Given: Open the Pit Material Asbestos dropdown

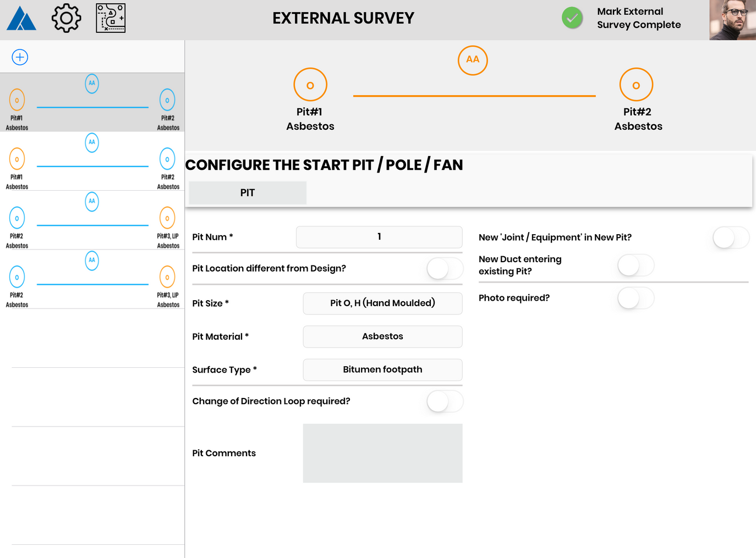Looking at the screenshot, I should coord(382,336).
